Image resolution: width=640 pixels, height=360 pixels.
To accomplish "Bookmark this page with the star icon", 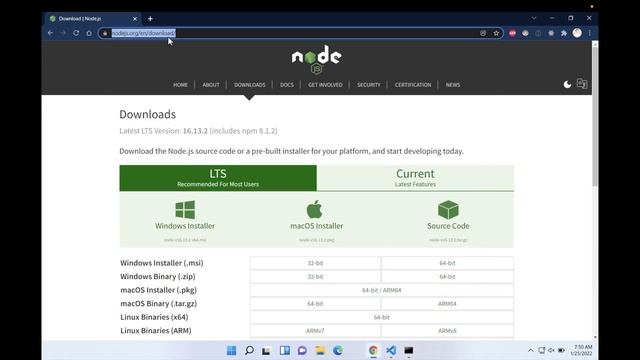I will tap(496, 33).
